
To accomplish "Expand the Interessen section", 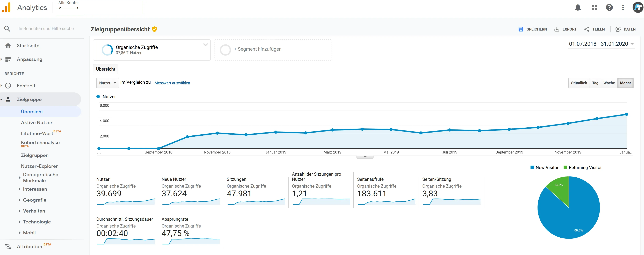I will click(x=19, y=189).
